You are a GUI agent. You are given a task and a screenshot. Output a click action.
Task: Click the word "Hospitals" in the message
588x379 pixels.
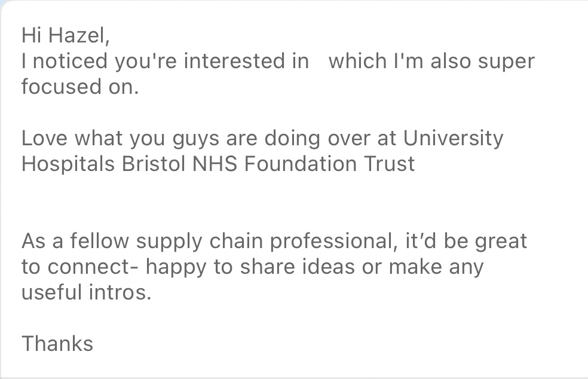point(68,164)
